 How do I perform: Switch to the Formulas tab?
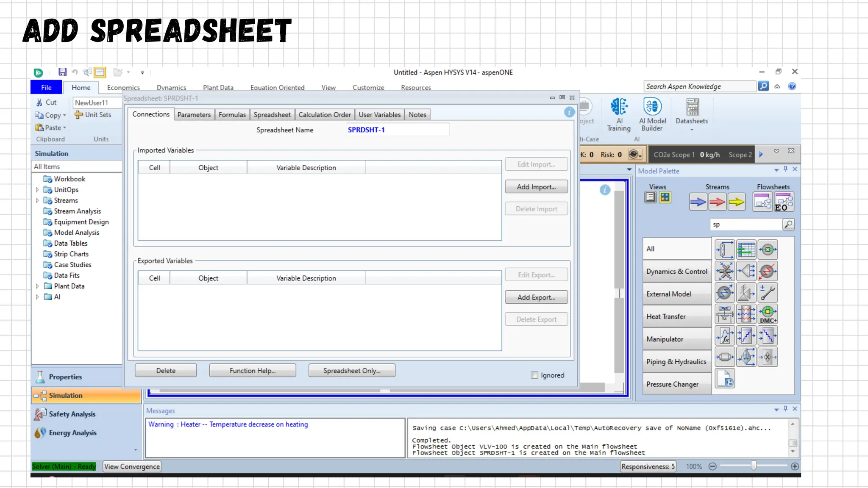point(232,115)
